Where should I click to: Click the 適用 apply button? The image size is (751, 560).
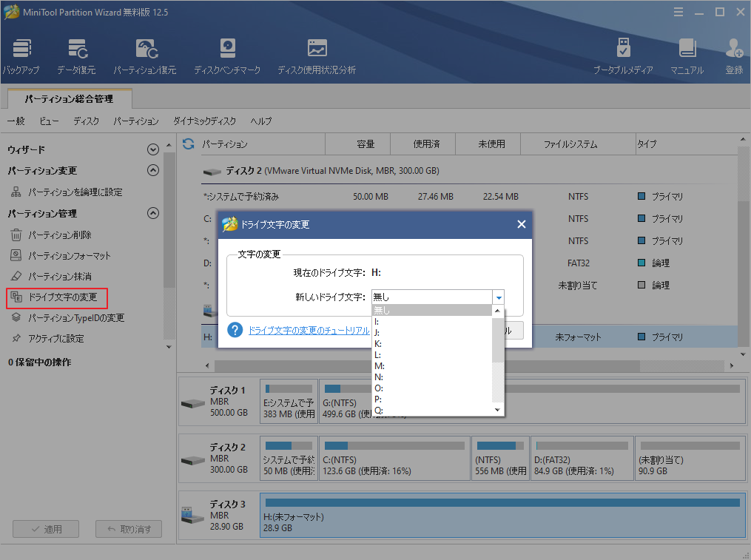45,529
